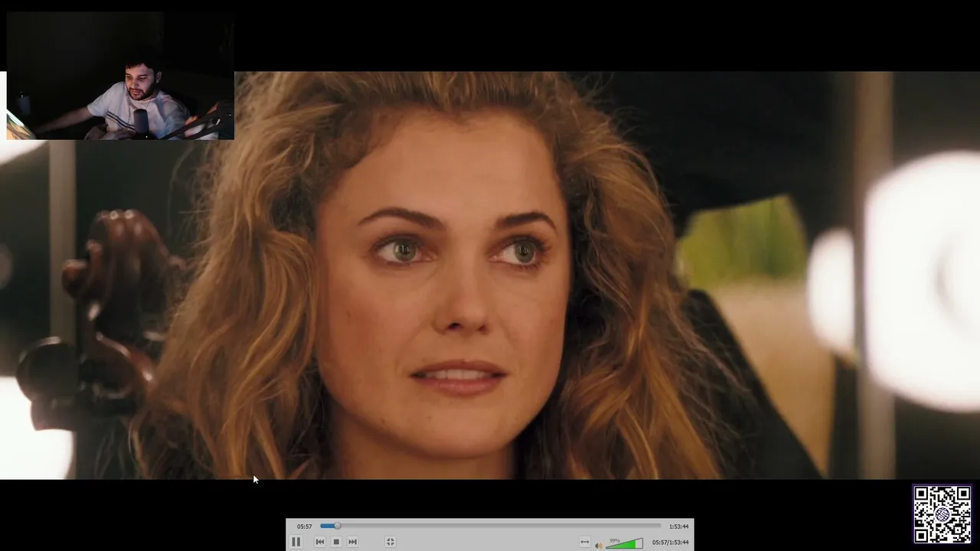Click the QR code overlay
Viewport: 980px width, 551px height.
tap(942, 514)
